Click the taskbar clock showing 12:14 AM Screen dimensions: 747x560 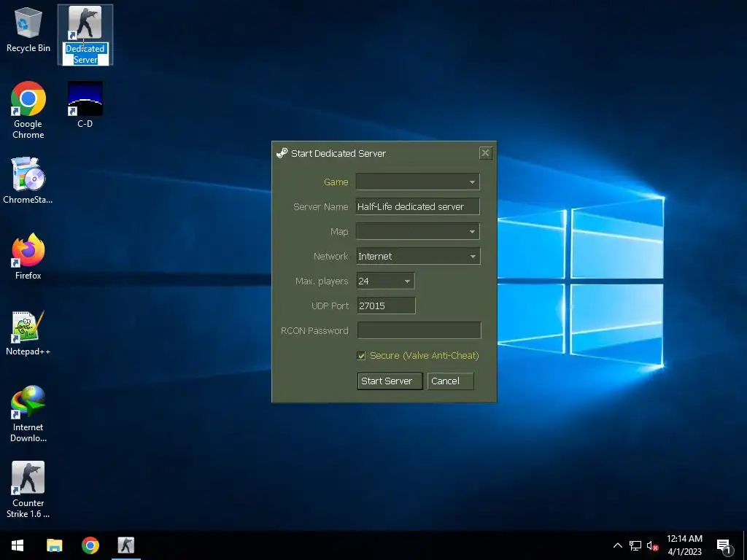pyautogui.click(x=684, y=545)
